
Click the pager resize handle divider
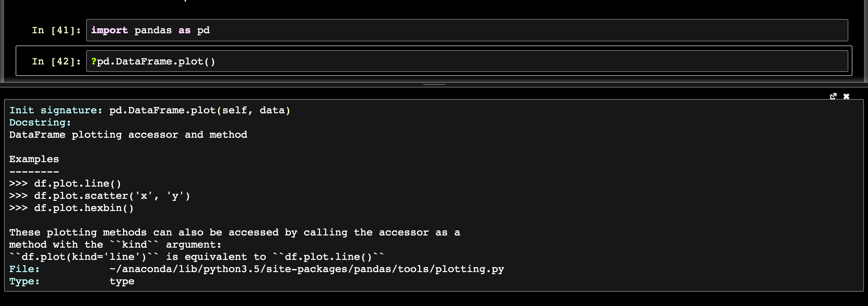tap(434, 84)
